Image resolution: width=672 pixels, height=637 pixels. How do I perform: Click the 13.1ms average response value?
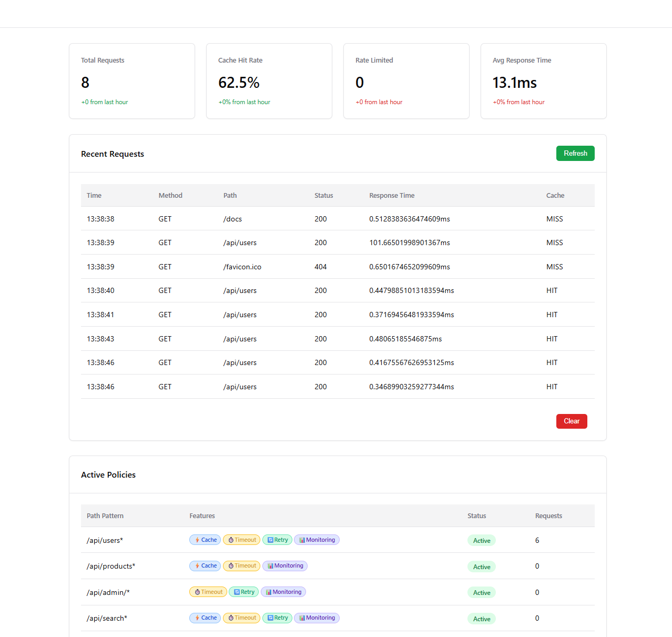(x=514, y=83)
